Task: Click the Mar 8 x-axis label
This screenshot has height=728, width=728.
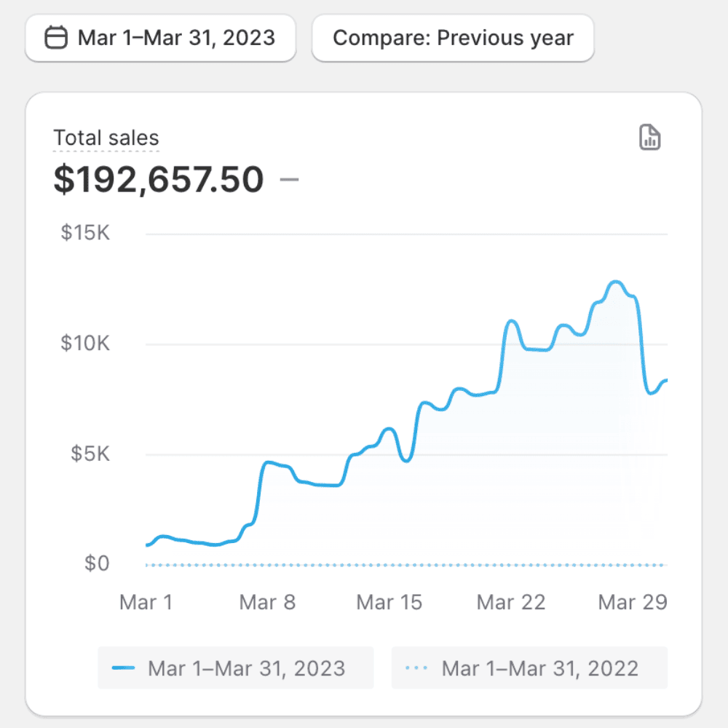Action: click(267, 602)
